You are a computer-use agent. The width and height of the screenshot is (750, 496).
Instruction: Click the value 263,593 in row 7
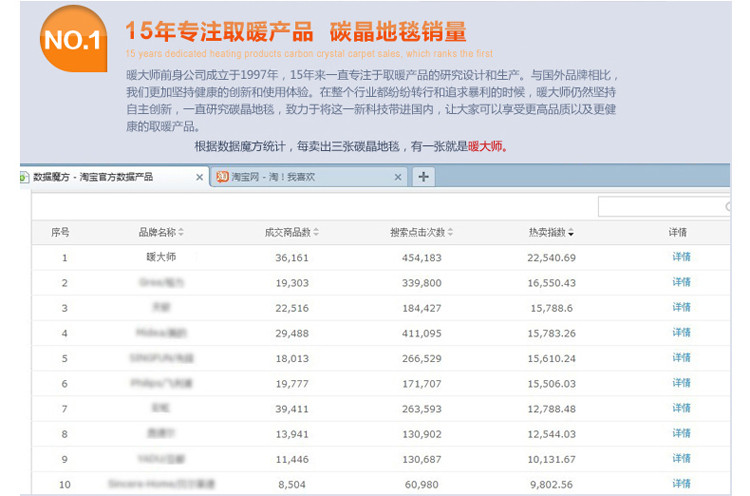click(x=421, y=409)
